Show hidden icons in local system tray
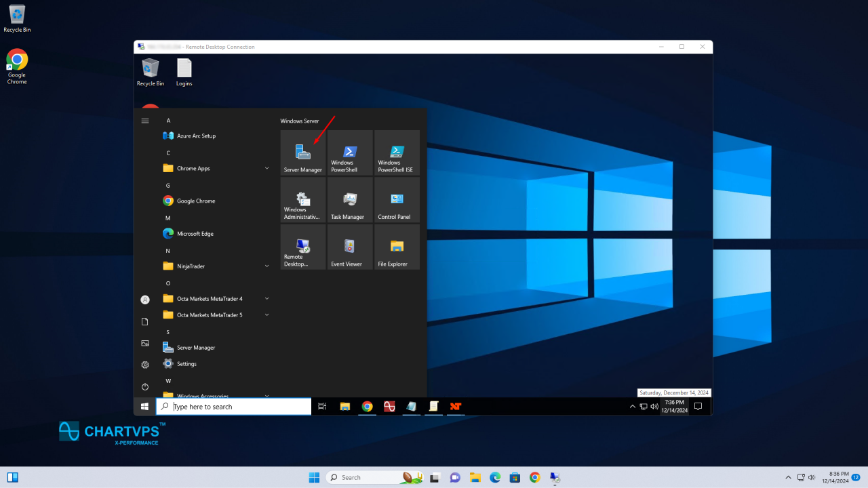868x488 pixels. pyautogui.click(x=788, y=477)
